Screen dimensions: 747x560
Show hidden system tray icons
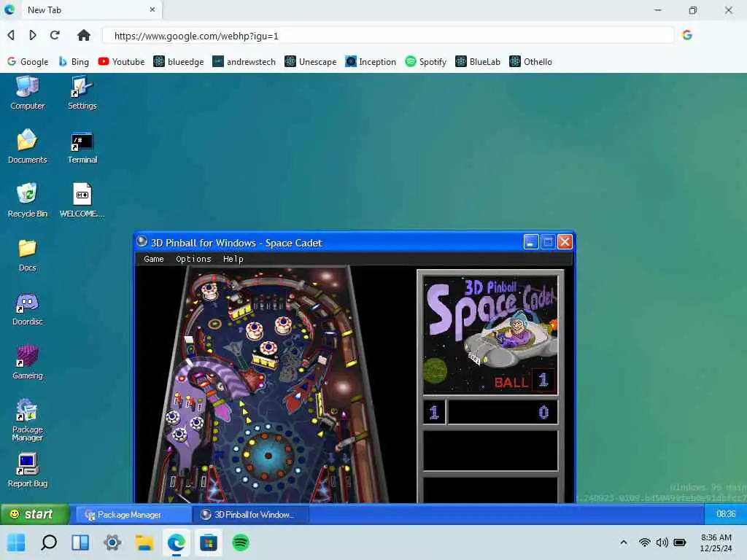tap(623, 542)
